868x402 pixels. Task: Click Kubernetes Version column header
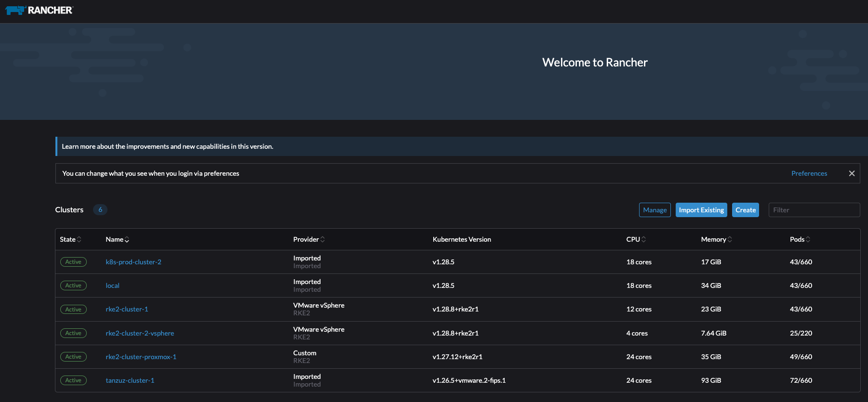point(462,239)
